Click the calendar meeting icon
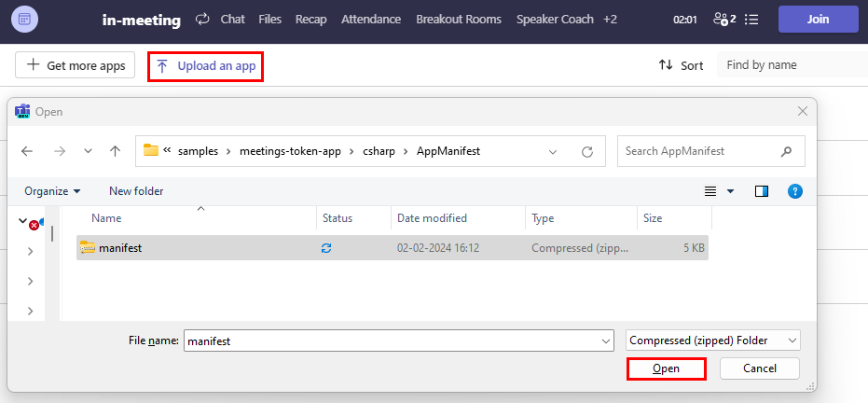The width and height of the screenshot is (868, 403). 24,20
